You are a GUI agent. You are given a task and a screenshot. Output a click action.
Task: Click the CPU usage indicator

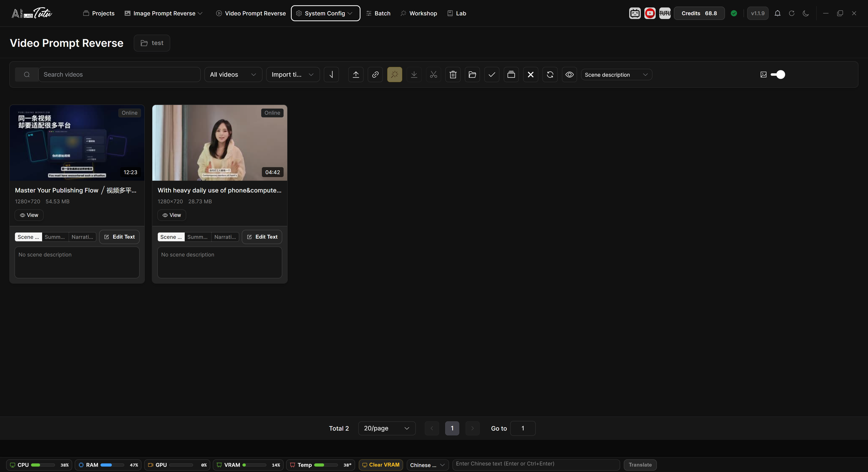click(x=39, y=465)
